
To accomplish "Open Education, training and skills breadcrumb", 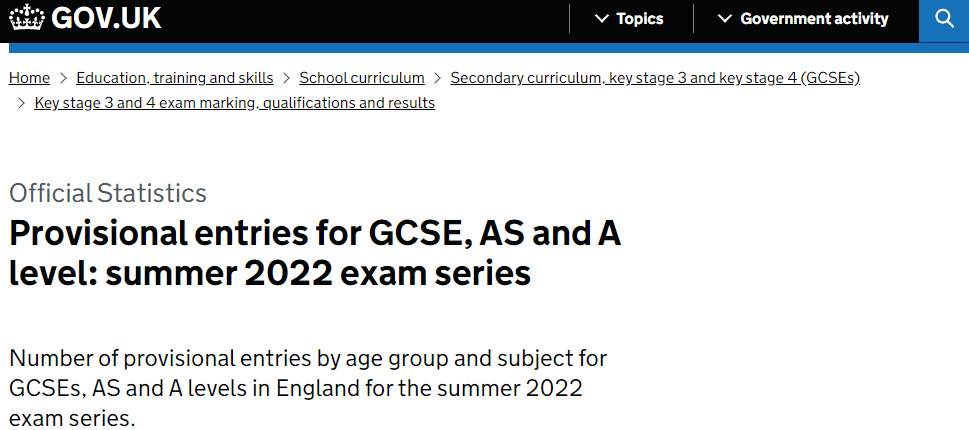I will coord(175,78).
